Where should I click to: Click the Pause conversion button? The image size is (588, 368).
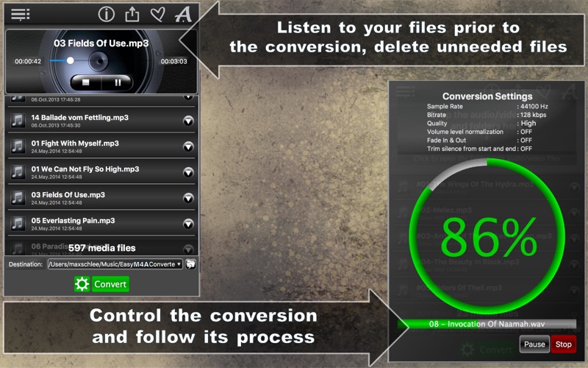coord(534,344)
